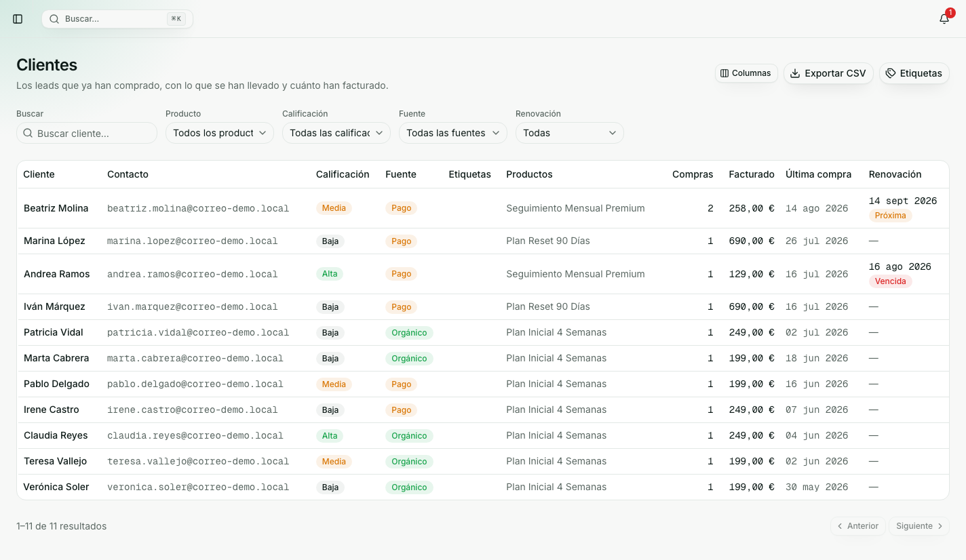The width and height of the screenshot is (966, 560).
Task: Click the 129,00 € invoiced amount
Action: tap(752, 274)
